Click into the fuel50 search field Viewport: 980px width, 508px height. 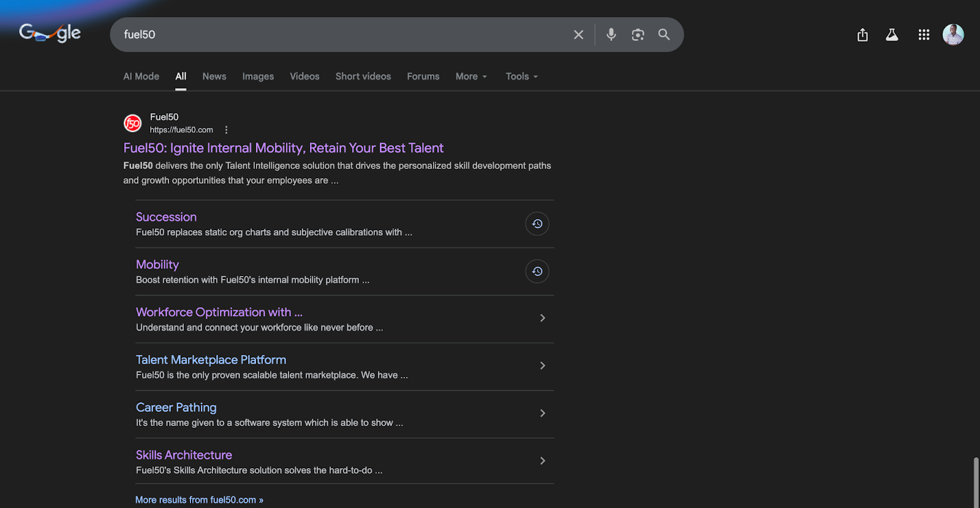pos(343,35)
